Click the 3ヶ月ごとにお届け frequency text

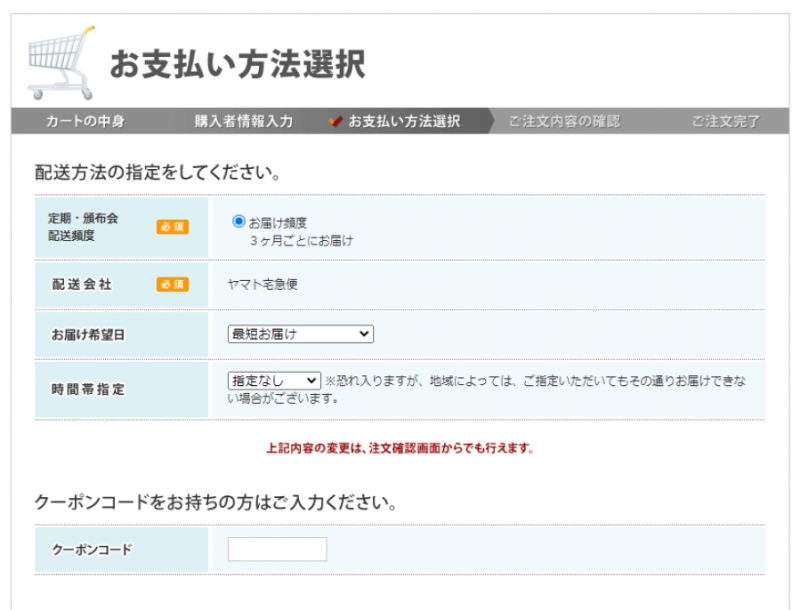click(302, 240)
